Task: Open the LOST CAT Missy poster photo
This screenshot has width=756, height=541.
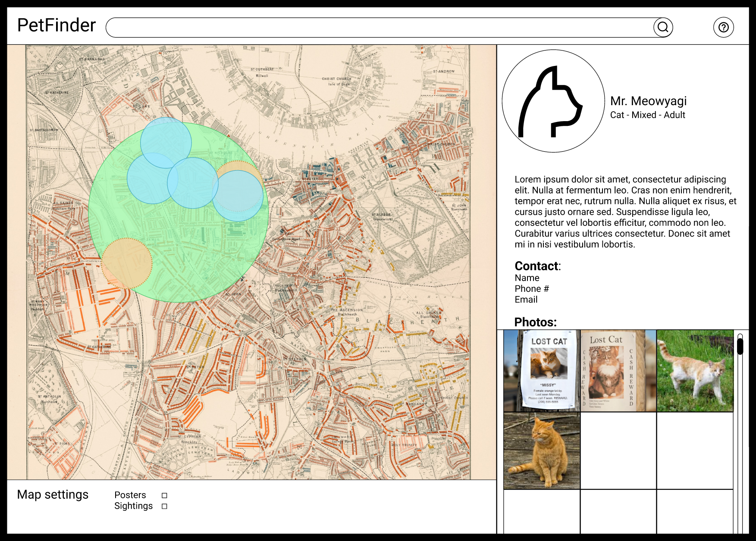Action: [x=542, y=371]
